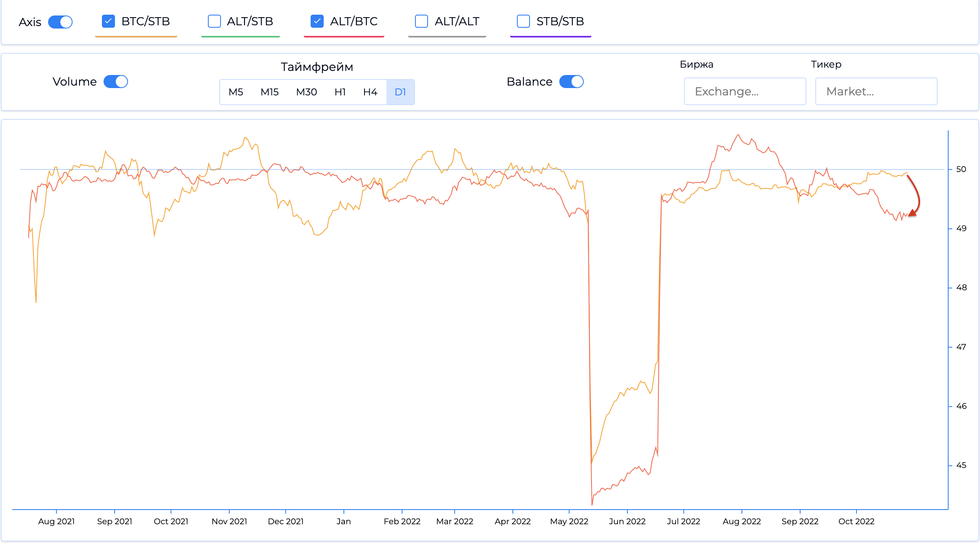
Task: Select the H1 timeframe
Action: tap(340, 92)
